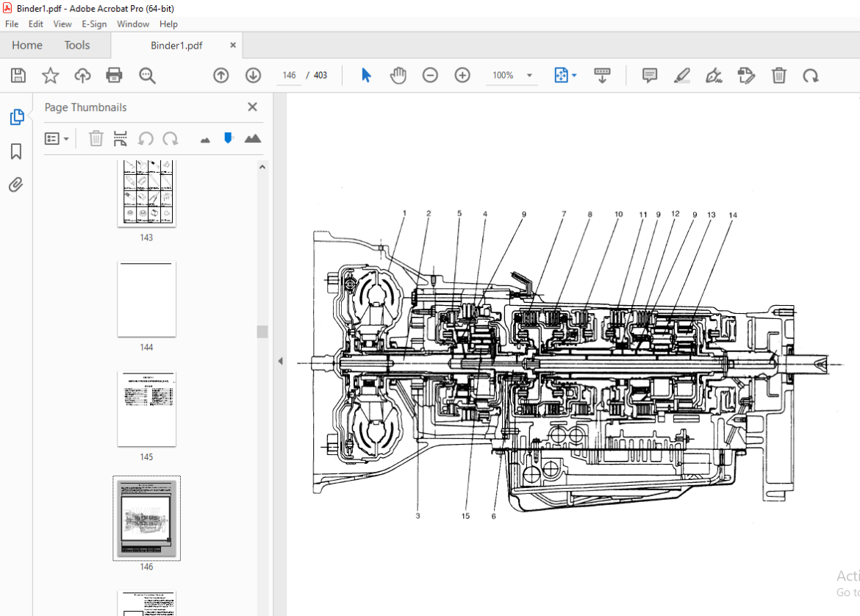Open the thumbnails options list dropdown

point(57,139)
